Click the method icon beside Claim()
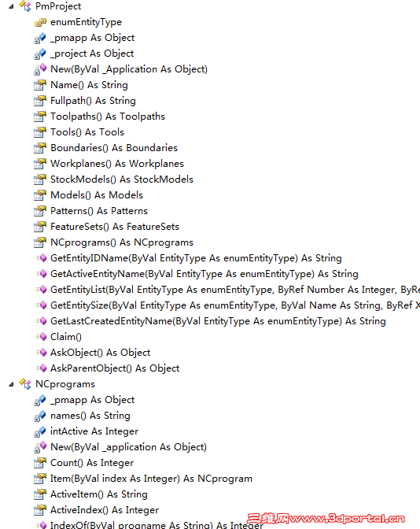This screenshot has height=529, width=420. 41,337
